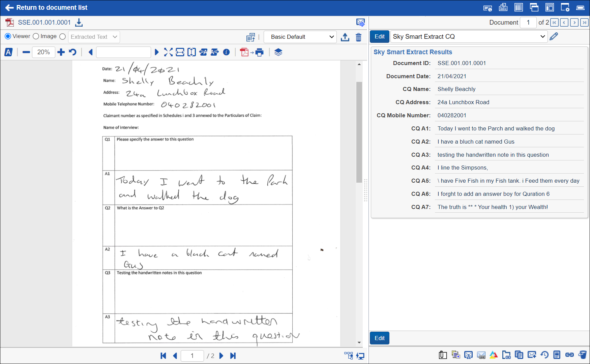The image size is (590, 364).
Task: Open the Extracted Text dropdown
Action: tap(94, 37)
